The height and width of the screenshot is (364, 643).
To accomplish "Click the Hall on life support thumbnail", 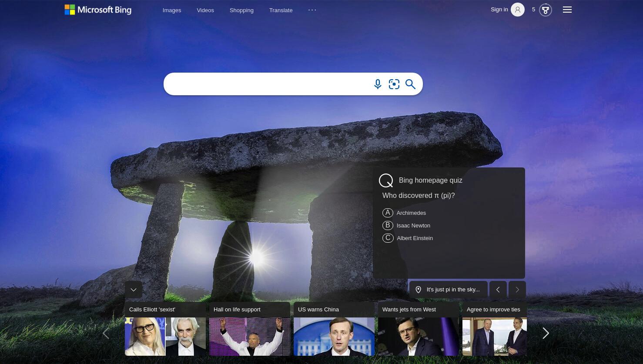I will (250, 337).
